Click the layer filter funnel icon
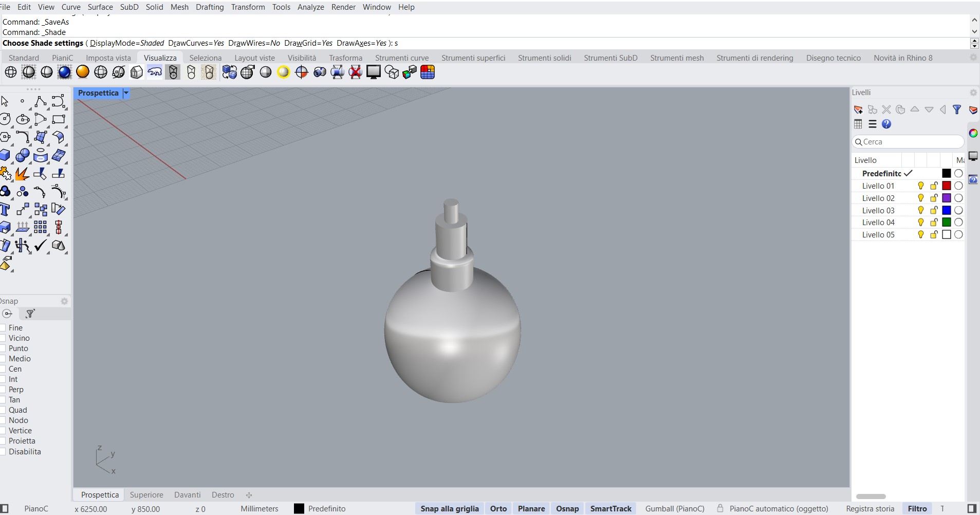980x515 pixels. pos(957,109)
